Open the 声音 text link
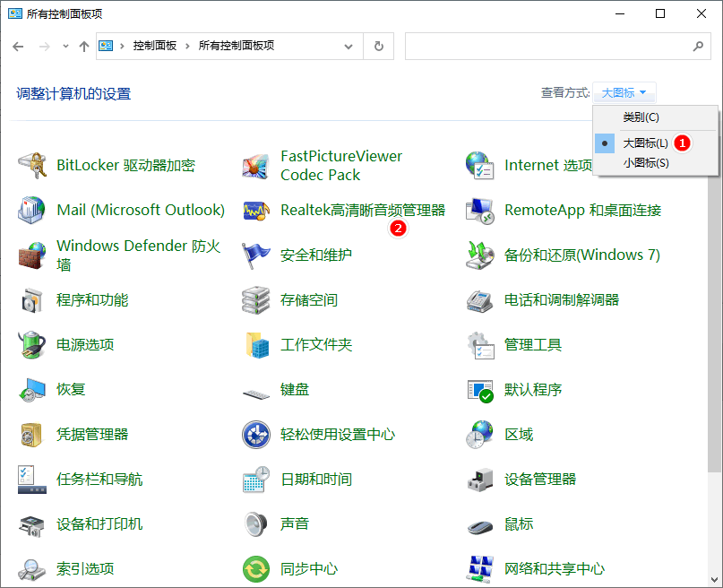This screenshot has height=588, width=723. tap(295, 523)
